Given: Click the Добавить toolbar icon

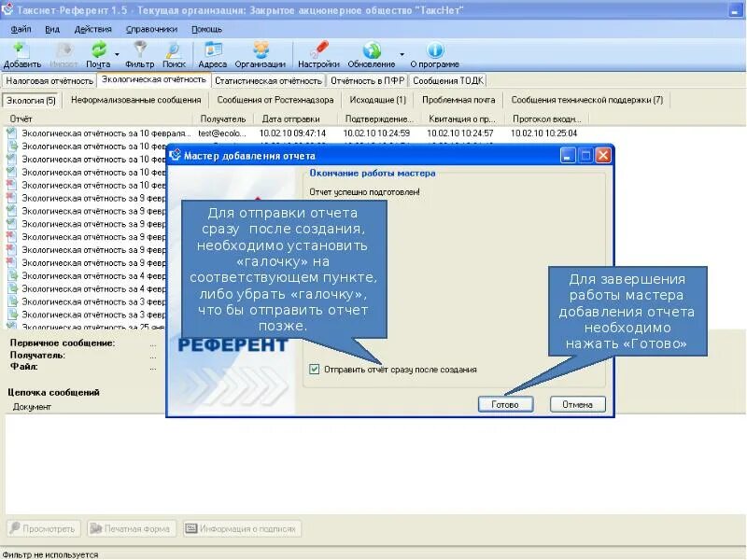Looking at the screenshot, I should click(21, 55).
